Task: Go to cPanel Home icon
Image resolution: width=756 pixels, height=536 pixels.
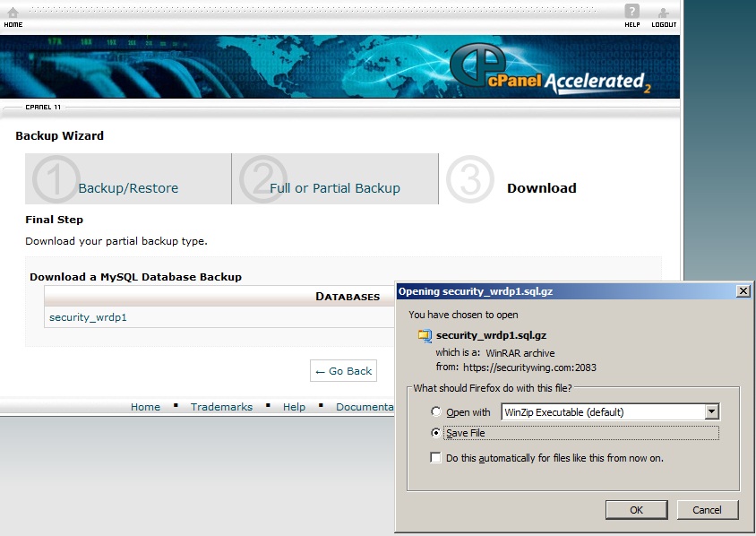Action: click(13, 13)
